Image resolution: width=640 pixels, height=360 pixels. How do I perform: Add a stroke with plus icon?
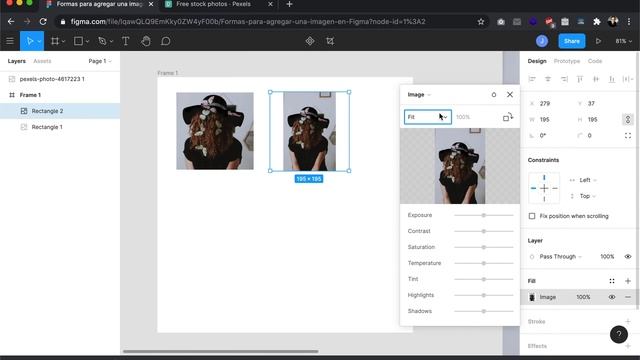pyautogui.click(x=628, y=321)
